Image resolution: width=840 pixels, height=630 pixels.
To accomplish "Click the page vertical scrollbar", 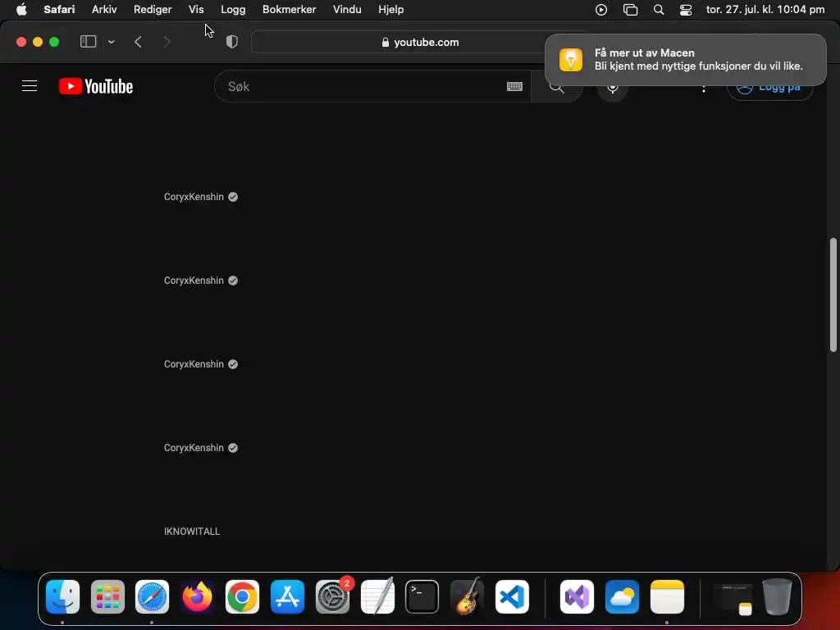I will click(x=833, y=294).
